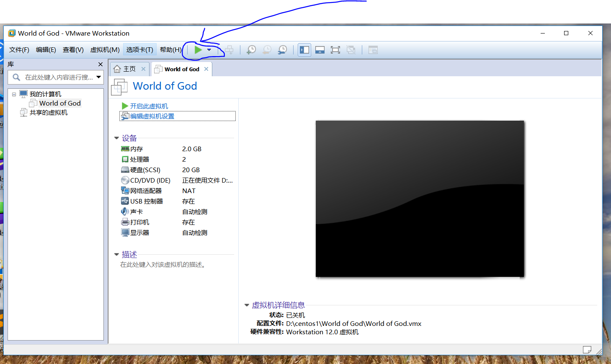Open the library search filter dropdown arrow
The width and height of the screenshot is (611, 364).
(x=99, y=77)
